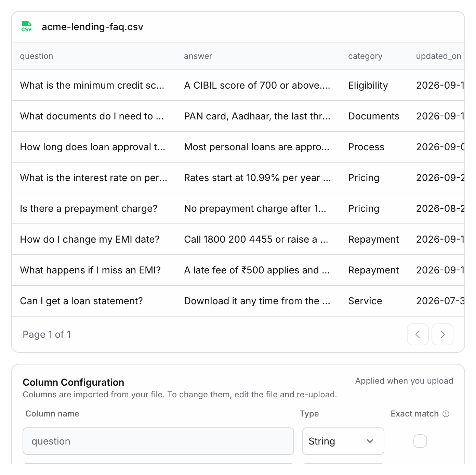Select 'Can I get a loan statement?' question
The width and height of the screenshot is (476, 475).
point(81,301)
